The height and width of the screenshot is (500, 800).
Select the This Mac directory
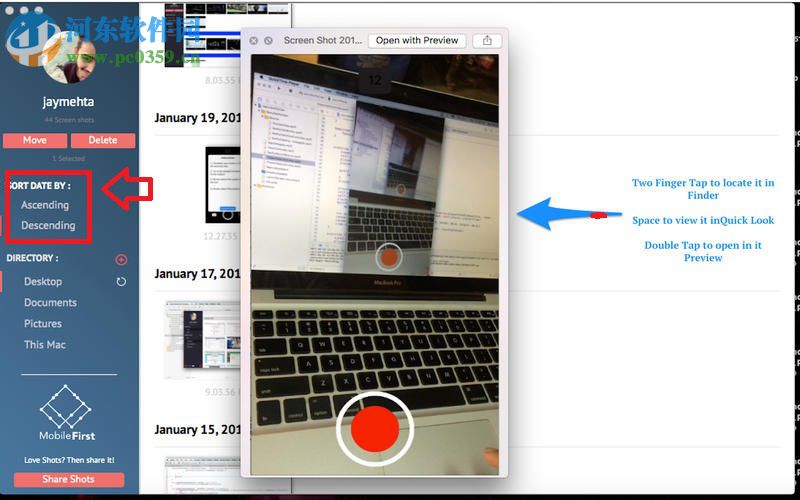[45, 345]
